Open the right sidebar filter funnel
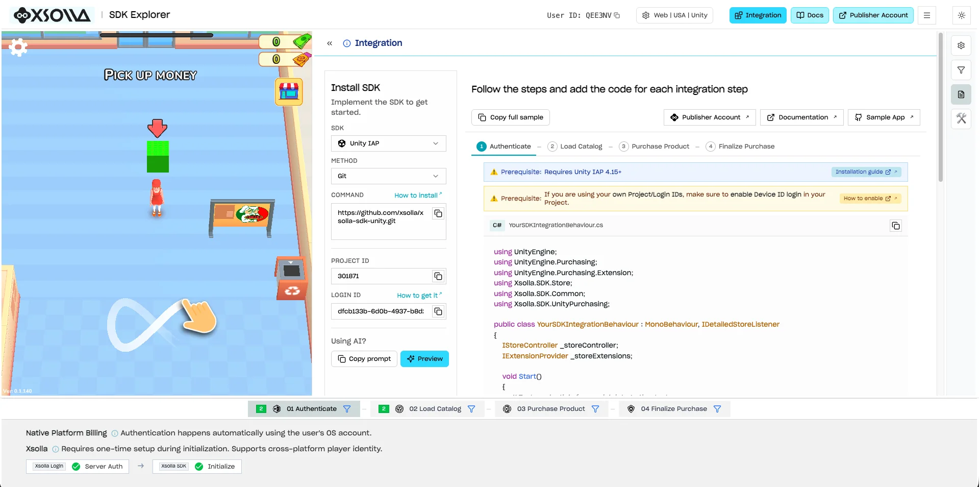980x487 pixels. tap(961, 70)
